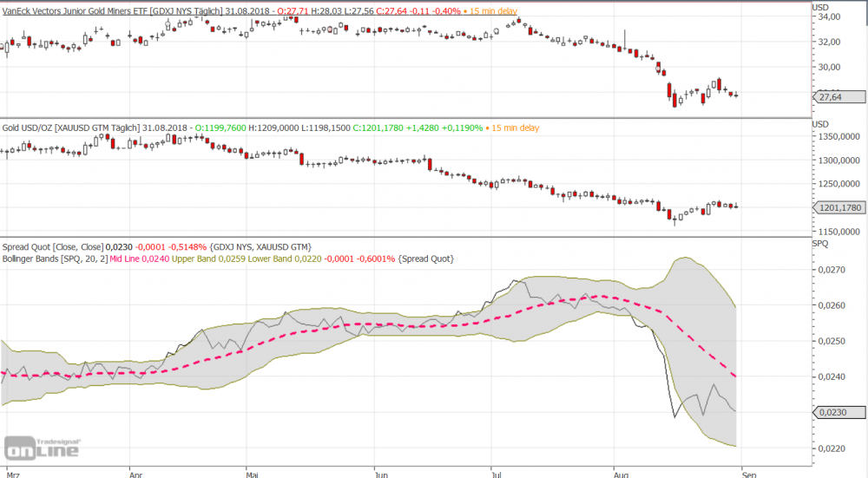Viewport: 868px width, 478px height.
Task: Click the {Spread Quot} source label
Action: [x=425, y=259]
